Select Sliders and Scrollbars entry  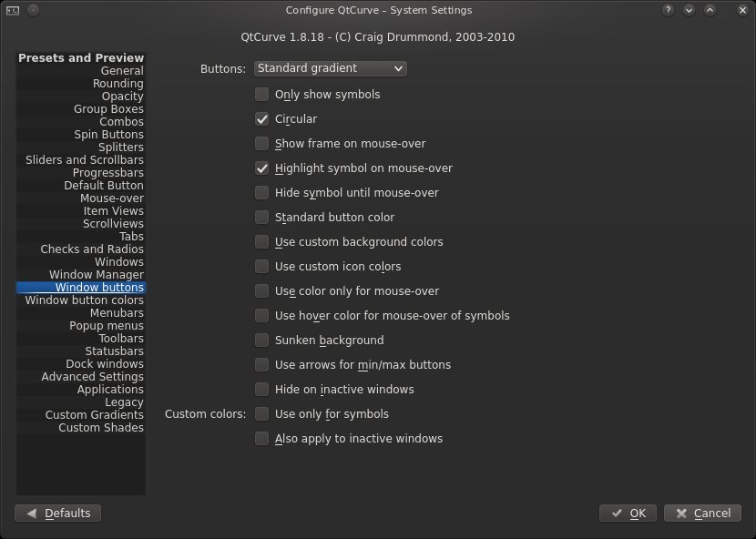click(x=81, y=160)
